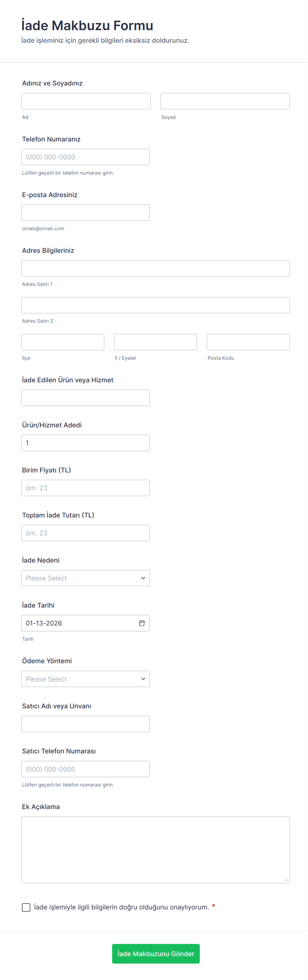Click the İl / Eyalet field

[156, 342]
